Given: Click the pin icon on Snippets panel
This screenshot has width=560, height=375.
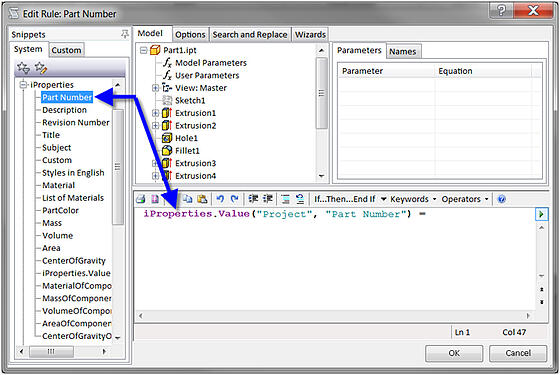Looking at the screenshot, I should (x=125, y=34).
